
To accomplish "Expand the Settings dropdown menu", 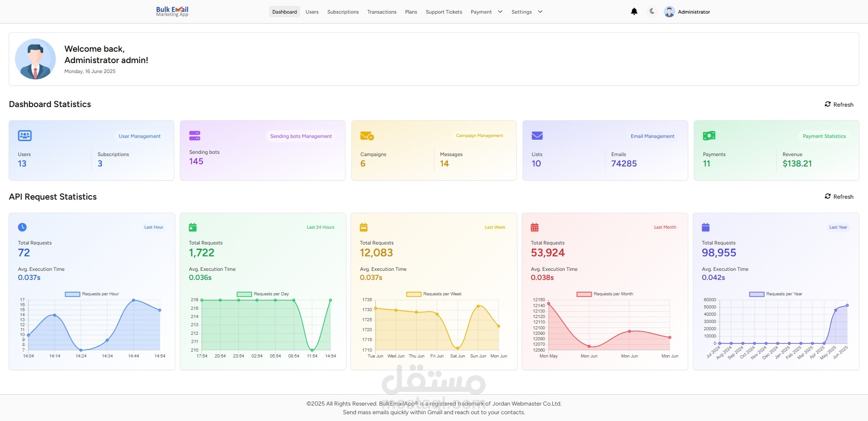I will [x=527, y=12].
